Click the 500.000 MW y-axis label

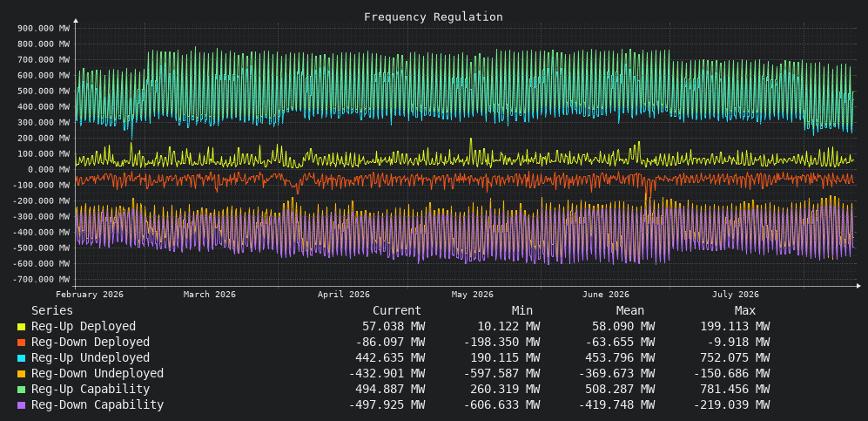click(x=44, y=91)
